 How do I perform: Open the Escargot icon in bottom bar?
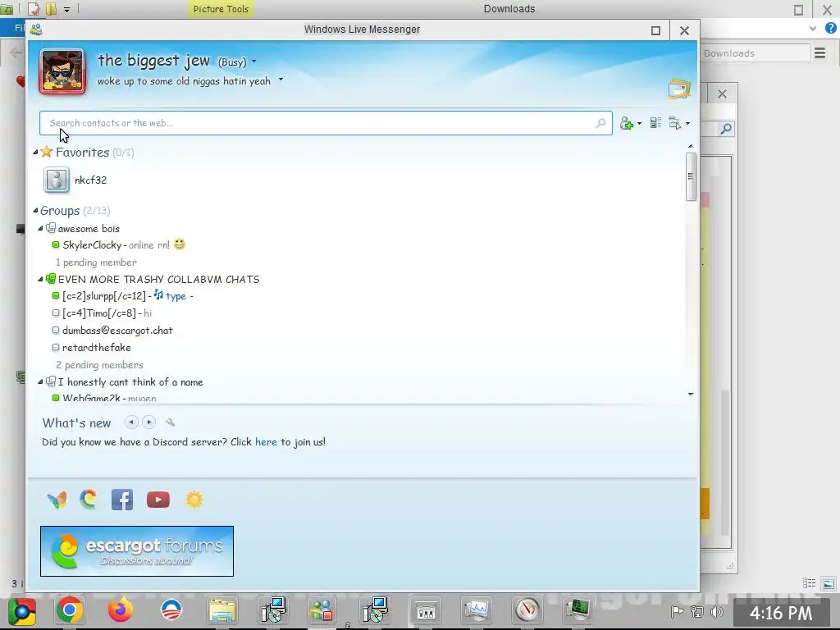(x=89, y=500)
